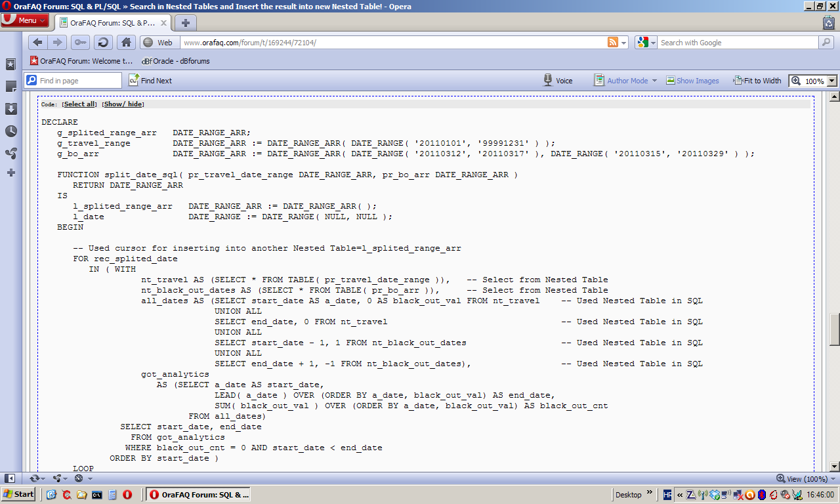The height and width of the screenshot is (504, 840).
Task: Open the 100% zoom level dropdown
Action: [814, 81]
